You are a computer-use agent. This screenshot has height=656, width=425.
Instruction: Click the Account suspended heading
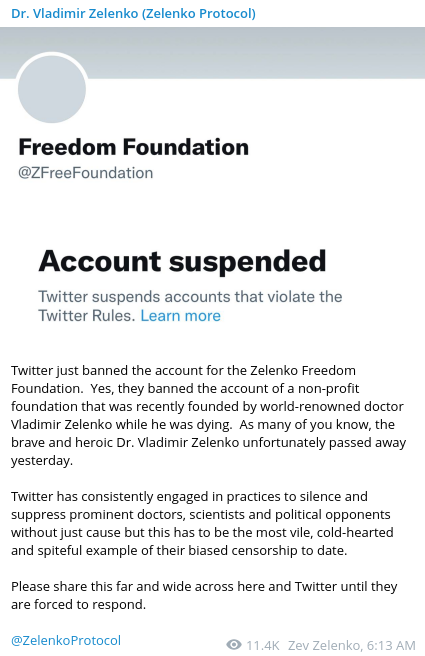point(182,261)
